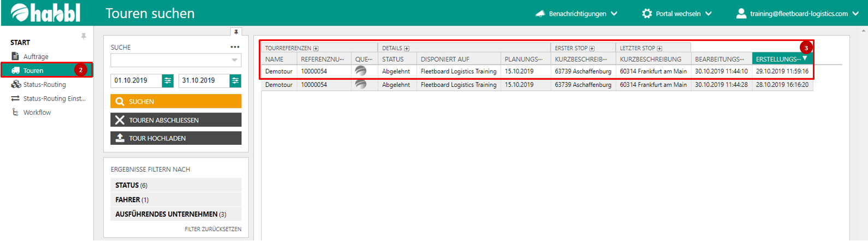Open start date picker for 01.10.2019
Screen dimensions: 868x241
coord(168,81)
